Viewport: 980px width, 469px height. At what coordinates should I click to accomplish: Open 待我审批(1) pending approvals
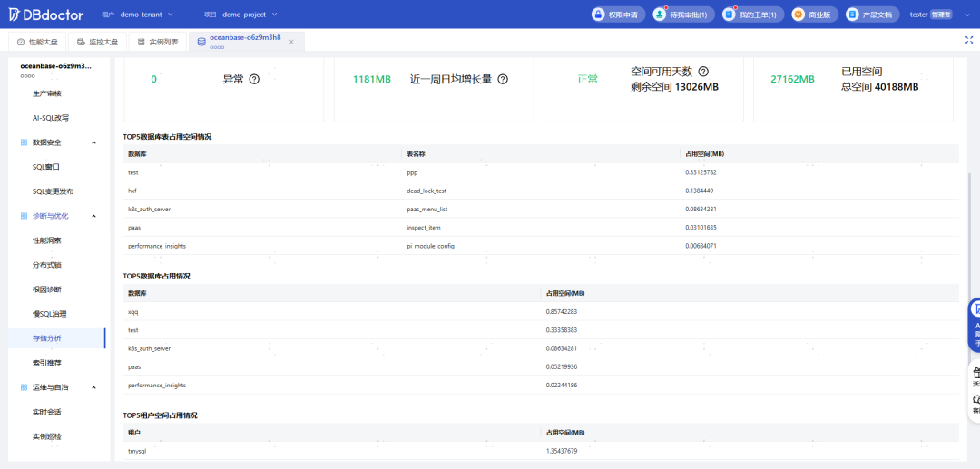[684, 15]
